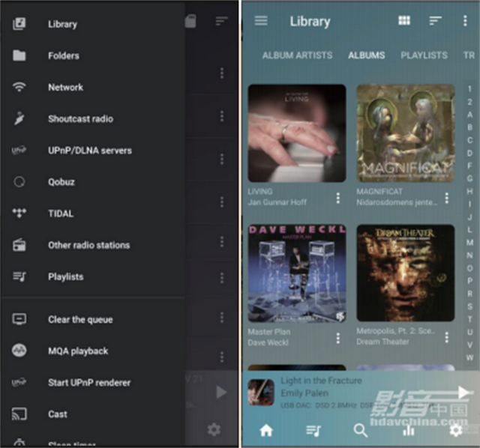Click the Folders folder icon
The height and width of the screenshot is (448, 480).
pyautogui.click(x=19, y=55)
